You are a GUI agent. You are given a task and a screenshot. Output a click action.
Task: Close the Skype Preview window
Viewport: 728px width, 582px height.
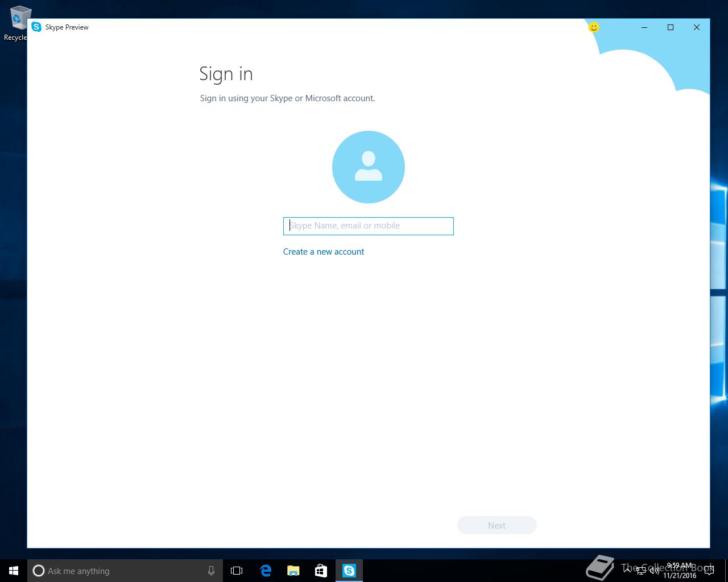(x=697, y=27)
